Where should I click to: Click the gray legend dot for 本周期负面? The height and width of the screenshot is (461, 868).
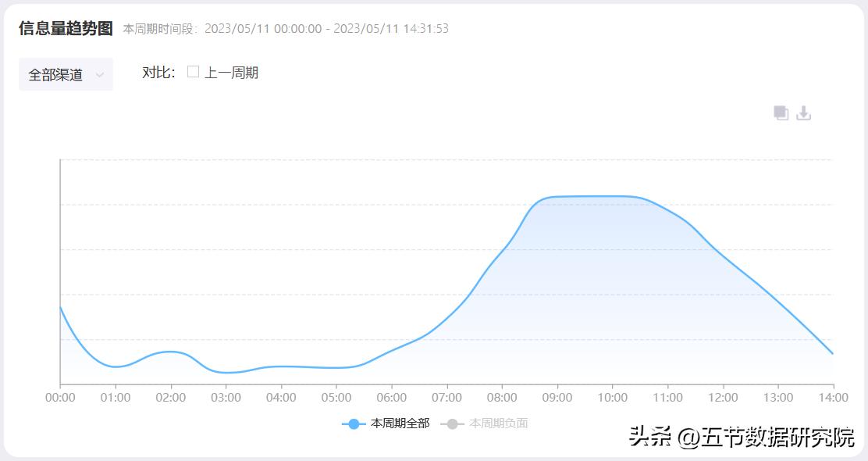pos(450,424)
